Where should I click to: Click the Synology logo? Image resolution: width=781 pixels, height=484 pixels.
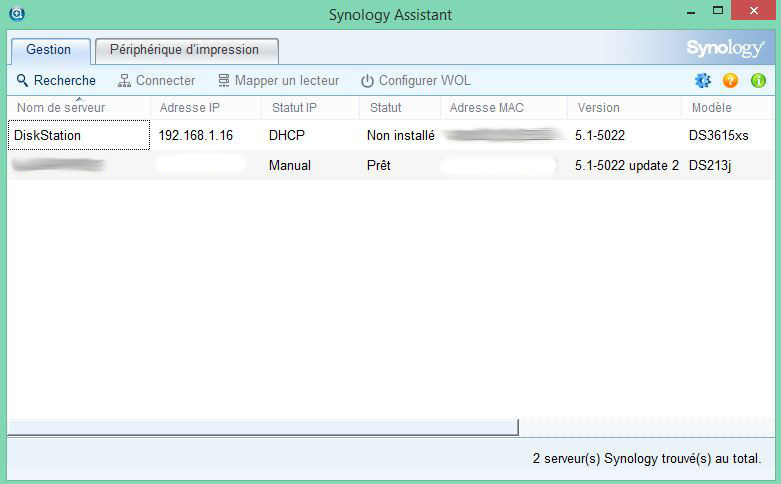725,48
